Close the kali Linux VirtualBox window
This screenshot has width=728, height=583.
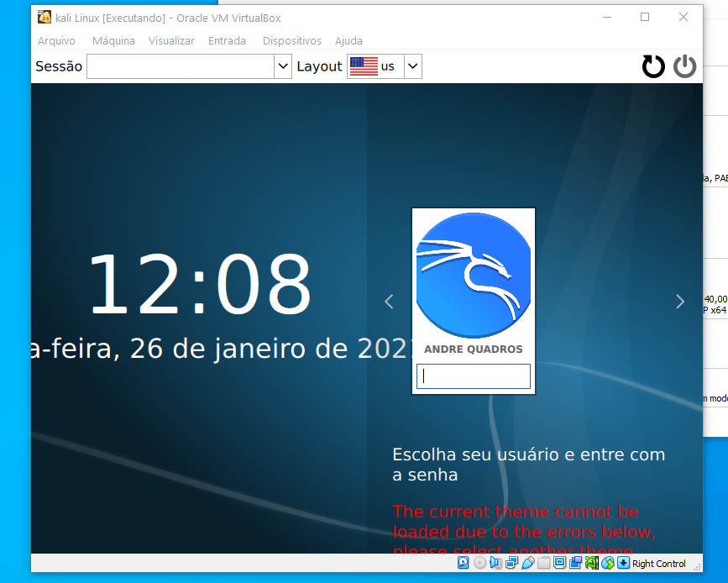coord(683,17)
